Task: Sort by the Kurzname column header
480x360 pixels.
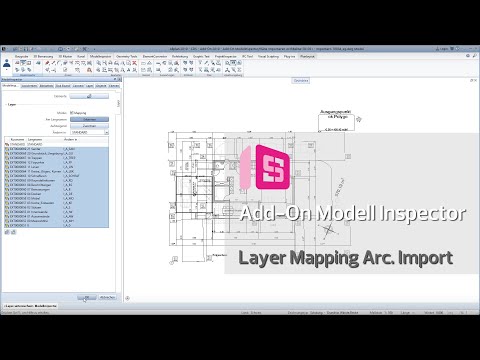Action: point(17,140)
